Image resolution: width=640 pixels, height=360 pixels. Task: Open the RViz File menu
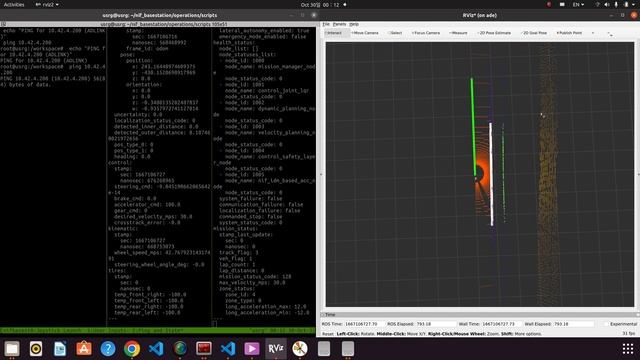pos(326,24)
